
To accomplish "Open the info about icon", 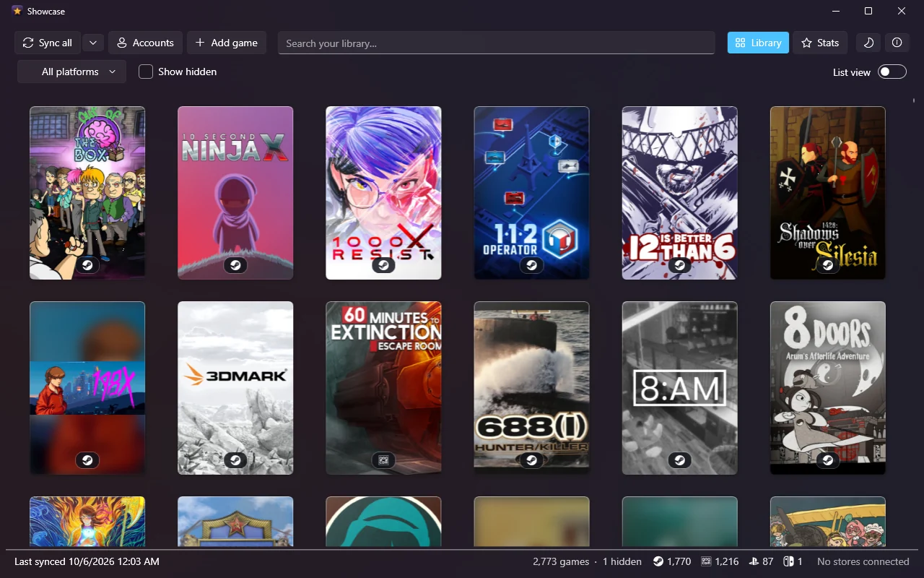I will (x=897, y=43).
